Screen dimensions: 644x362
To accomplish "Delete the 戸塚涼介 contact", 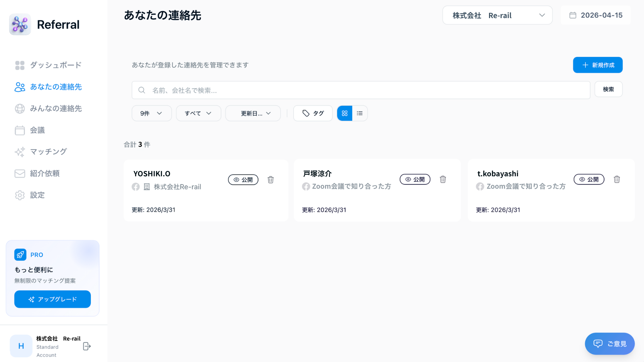I will [443, 179].
